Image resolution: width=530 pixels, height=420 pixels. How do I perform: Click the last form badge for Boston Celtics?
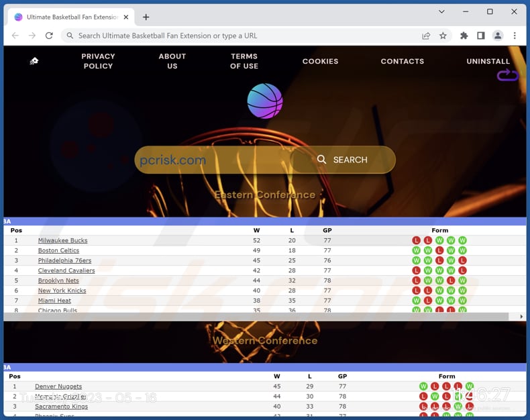click(462, 250)
